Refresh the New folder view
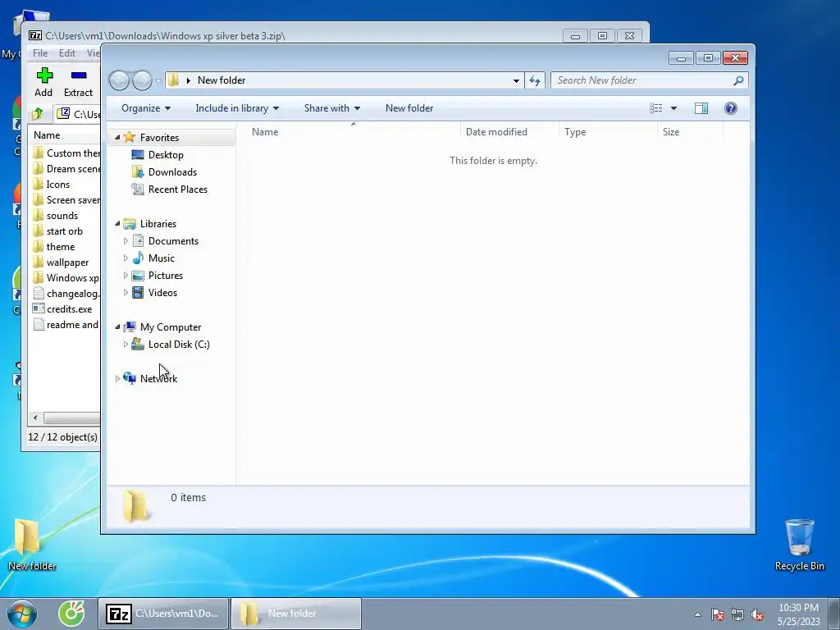This screenshot has height=630, width=840. point(535,80)
